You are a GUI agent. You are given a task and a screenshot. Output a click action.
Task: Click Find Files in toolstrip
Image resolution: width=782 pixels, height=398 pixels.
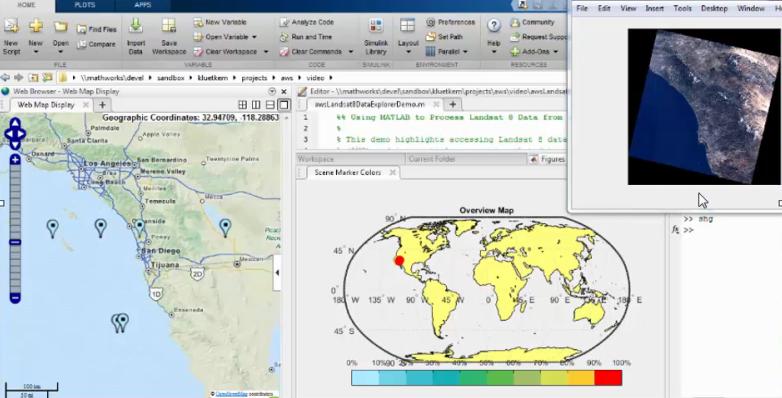[96, 29]
